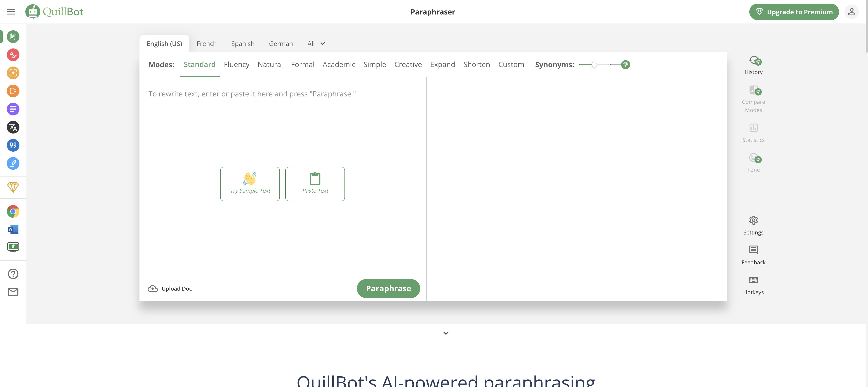The width and height of the screenshot is (868, 387).
Task: Select the Fluency mode
Action: tap(236, 64)
